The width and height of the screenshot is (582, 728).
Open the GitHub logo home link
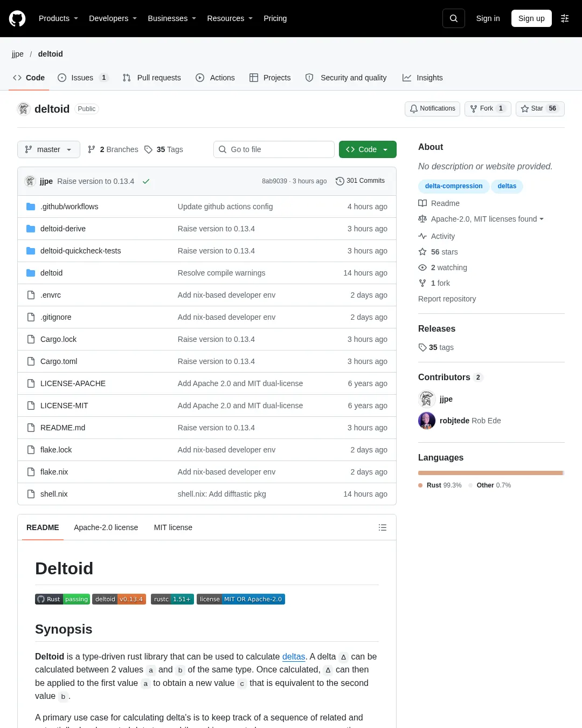[17, 18]
